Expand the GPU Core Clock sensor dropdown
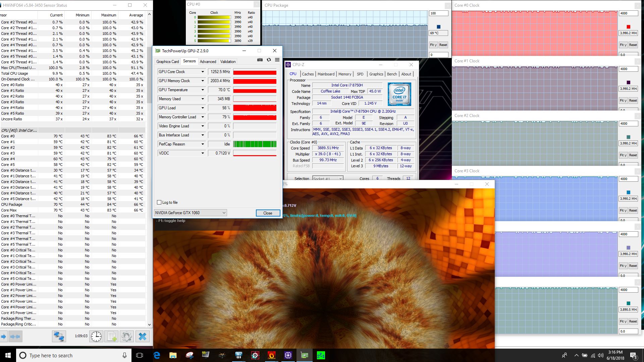The height and width of the screenshot is (362, 644). click(203, 72)
